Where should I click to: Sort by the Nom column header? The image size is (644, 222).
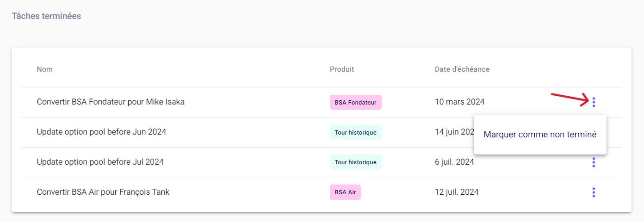45,69
